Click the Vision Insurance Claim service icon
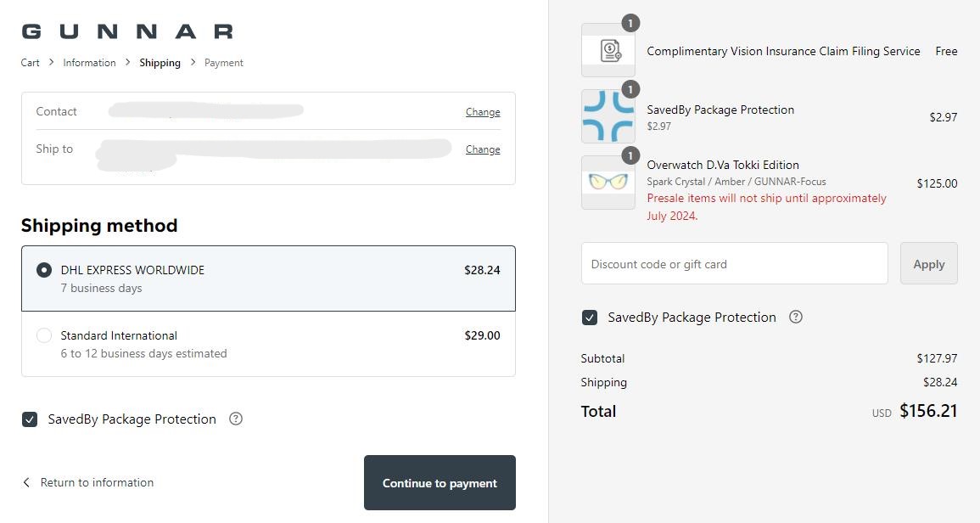 [x=608, y=50]
